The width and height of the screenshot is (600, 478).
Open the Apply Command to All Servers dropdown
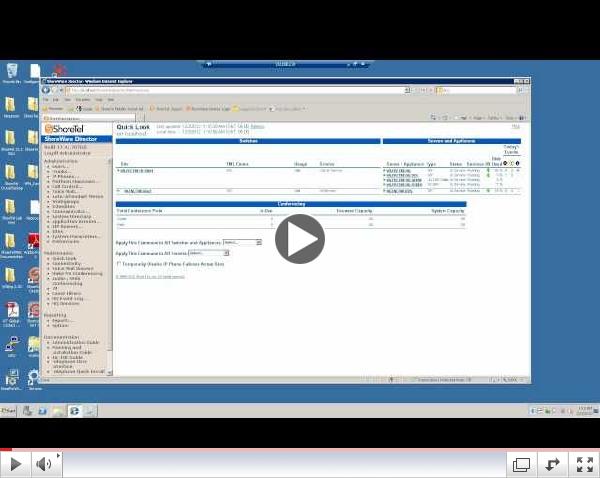[209, 253]
